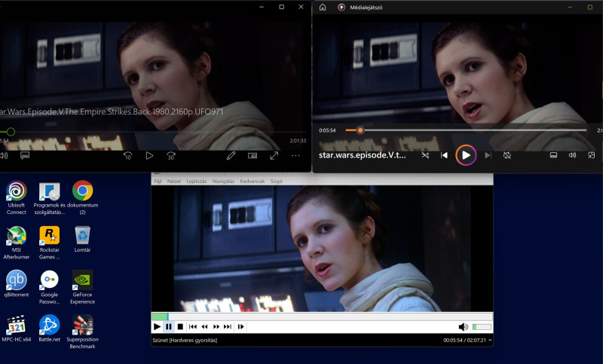Click the orange seek handle in Médialejátszó
603x364 pixels.
tap(360, 130)
